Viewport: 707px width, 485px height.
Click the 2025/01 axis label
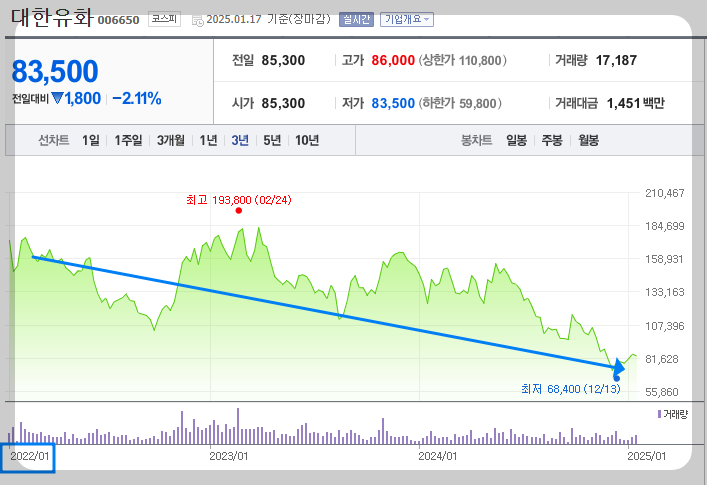[x=647, y=456]
